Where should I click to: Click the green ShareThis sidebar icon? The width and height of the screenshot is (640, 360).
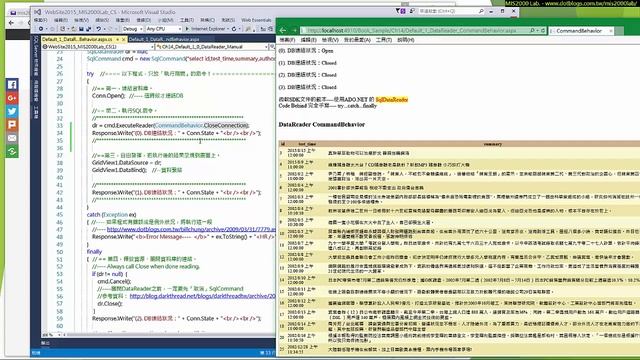point(12,152)
